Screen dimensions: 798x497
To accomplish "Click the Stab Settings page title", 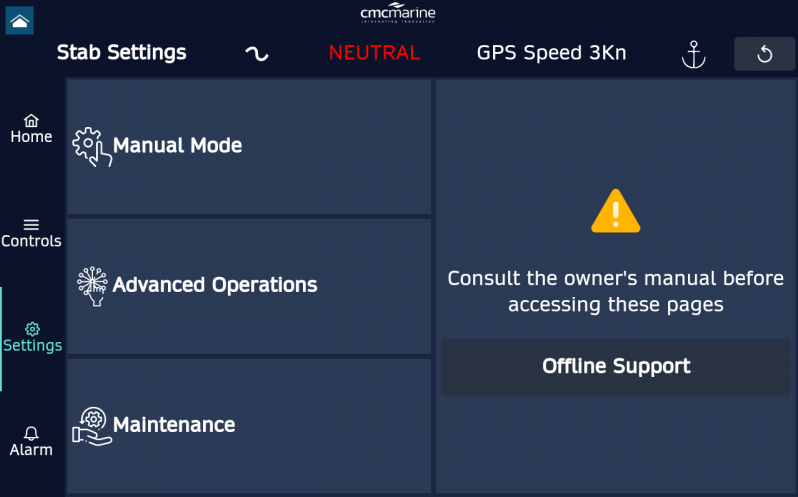I will point(122,53).
